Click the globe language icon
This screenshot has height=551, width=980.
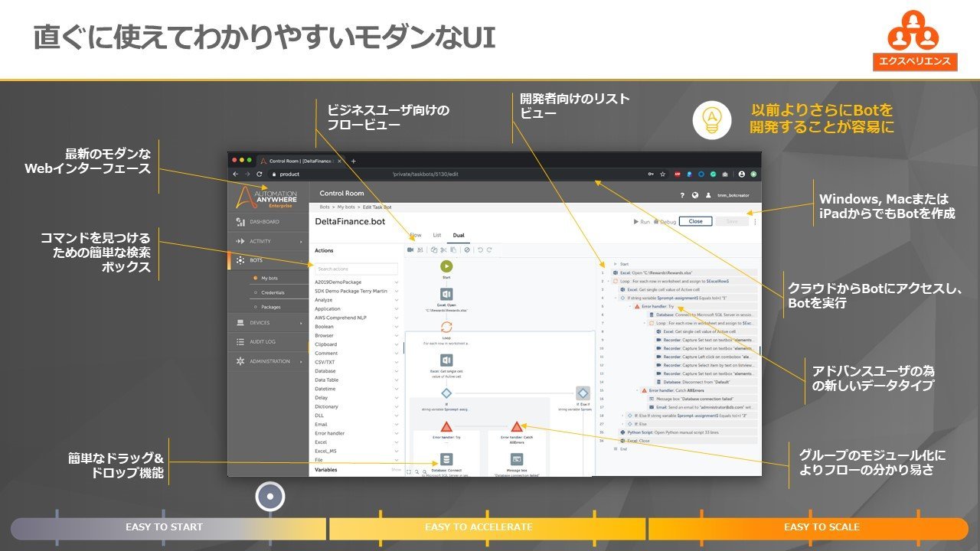tap(694, 194)
